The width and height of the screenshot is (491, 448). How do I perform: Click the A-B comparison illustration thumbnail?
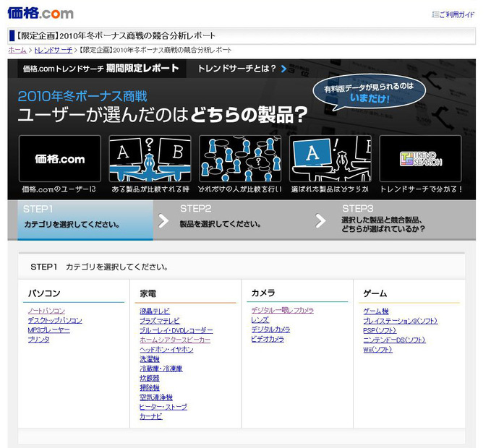tap(150, 159)
